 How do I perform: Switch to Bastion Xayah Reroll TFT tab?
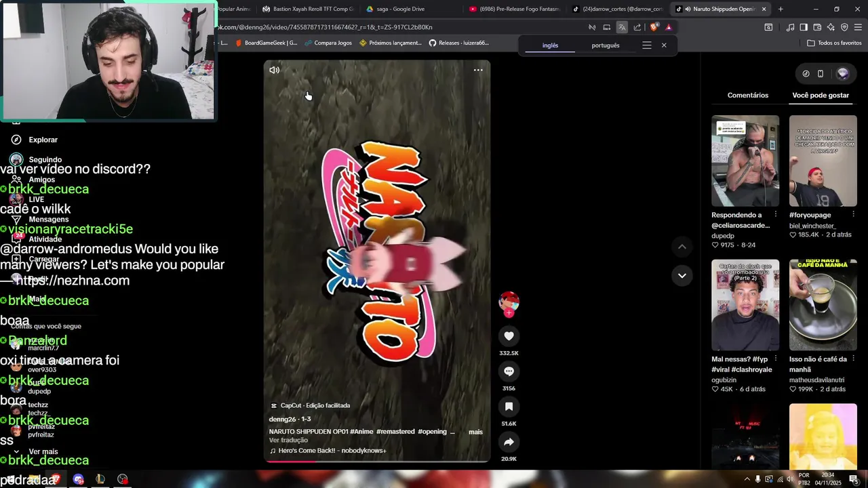click(x=308, y=9)
